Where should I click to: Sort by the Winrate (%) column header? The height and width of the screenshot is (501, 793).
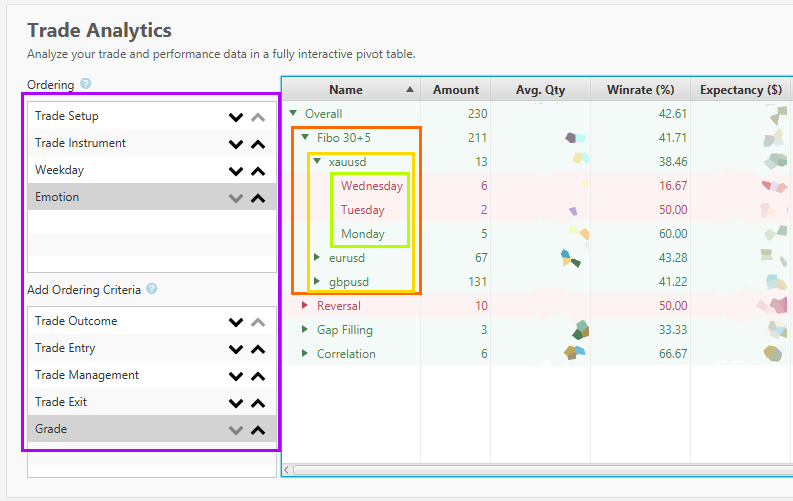point(640,89)
